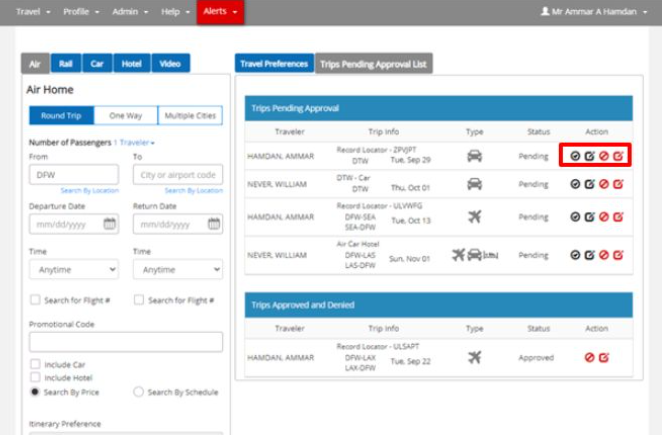The height and width of the screenshot is (435, 662).
Task: Select Multiple Cities option
Action: (x=190, y=115)
